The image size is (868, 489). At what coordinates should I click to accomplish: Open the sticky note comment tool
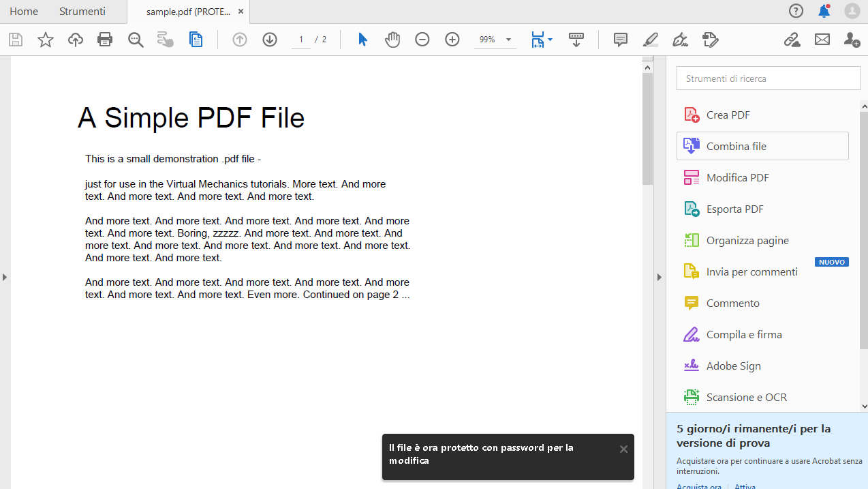(620, 40)
